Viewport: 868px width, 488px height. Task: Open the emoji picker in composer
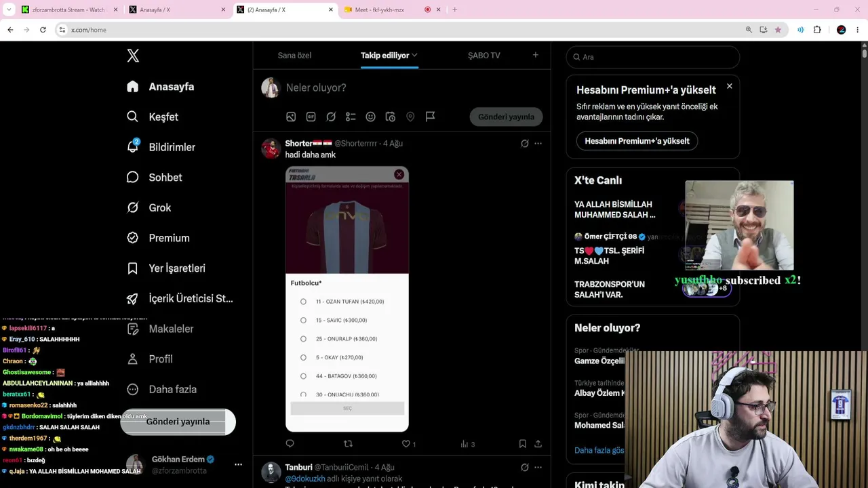coord(370,117)
